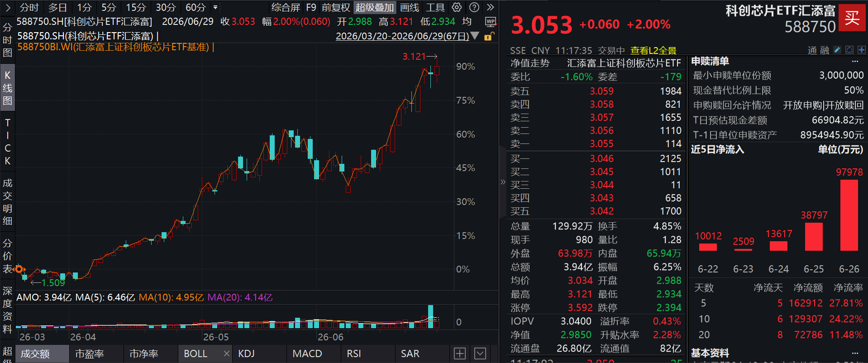868x363 pixels.
Task: Switch to 1分 chart
Action: pyautogui.click(x=84, y=7)
